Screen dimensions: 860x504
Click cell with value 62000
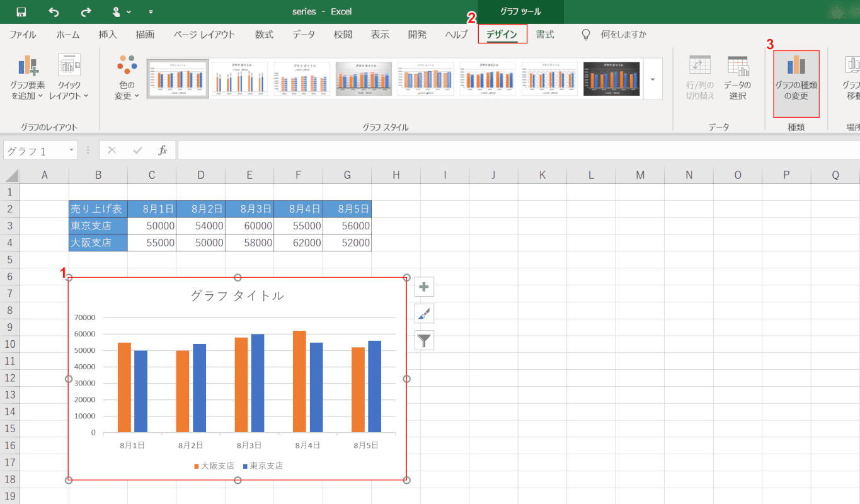298,243
